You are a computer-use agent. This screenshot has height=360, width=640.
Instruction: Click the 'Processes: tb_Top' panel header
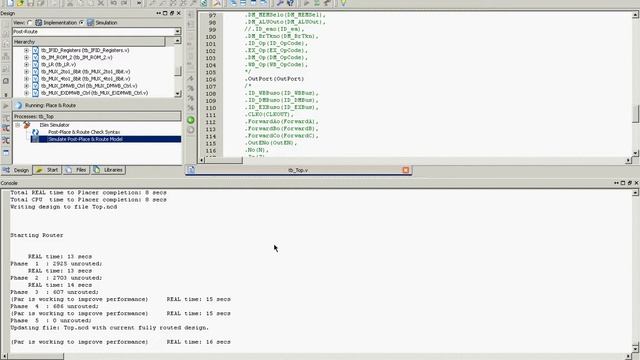tap(97, 116)
